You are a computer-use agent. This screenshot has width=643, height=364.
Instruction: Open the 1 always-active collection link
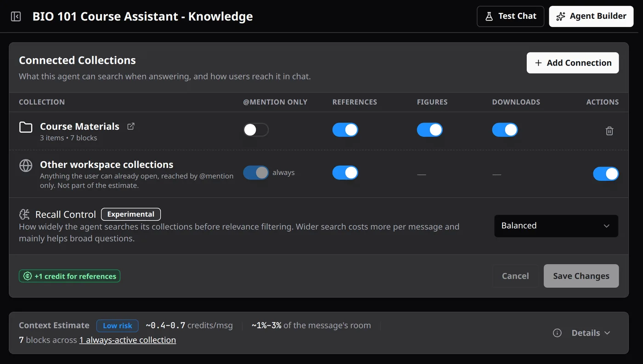coord(128,340)
